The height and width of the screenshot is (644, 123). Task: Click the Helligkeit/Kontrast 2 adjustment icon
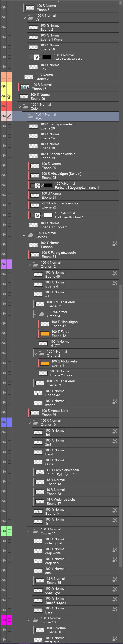[x=36, y=57]
